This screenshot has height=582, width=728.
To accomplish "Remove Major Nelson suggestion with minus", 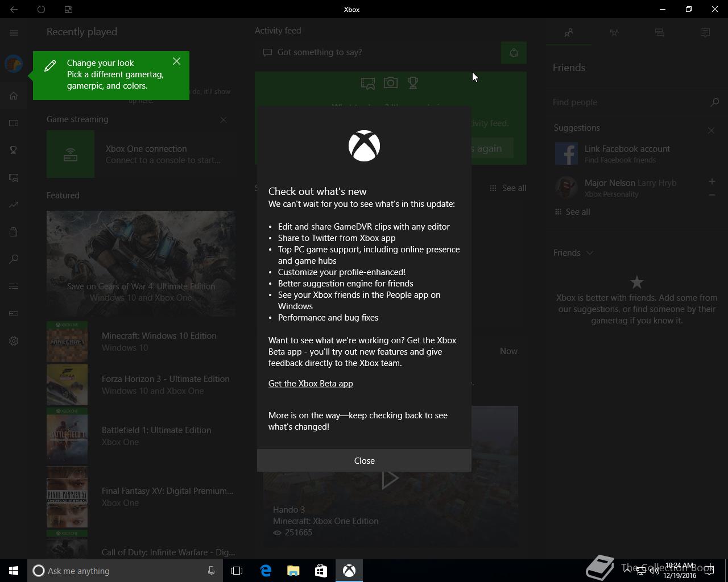I will pyautogui.click(x=712, y=195).
